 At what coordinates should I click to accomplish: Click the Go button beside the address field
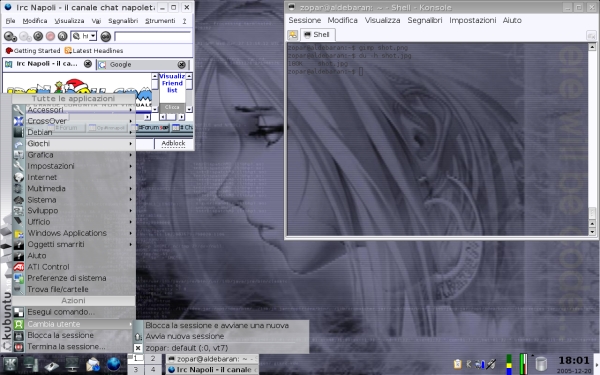[106, 36]
